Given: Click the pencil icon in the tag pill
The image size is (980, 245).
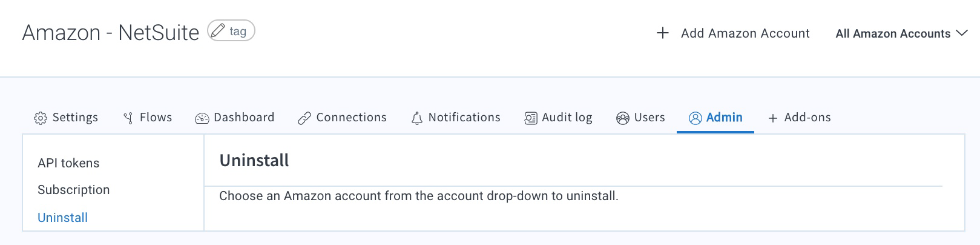Looking at the screenshot, I should [x=218, y=30].
